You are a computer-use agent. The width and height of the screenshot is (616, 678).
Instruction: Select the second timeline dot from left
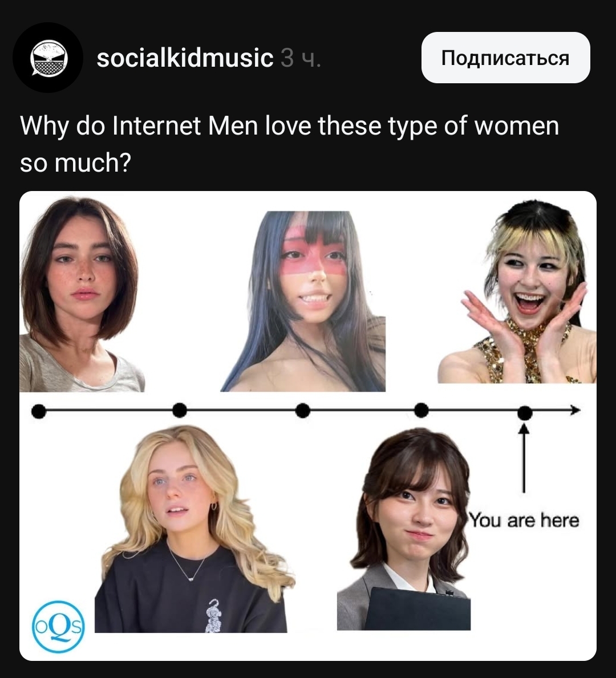180,410
